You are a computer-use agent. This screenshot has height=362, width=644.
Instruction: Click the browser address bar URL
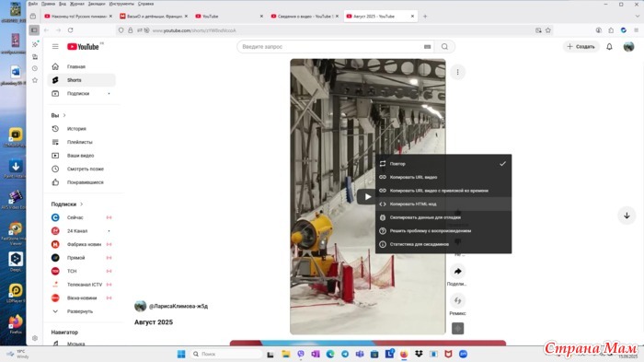tap(194, 30)
